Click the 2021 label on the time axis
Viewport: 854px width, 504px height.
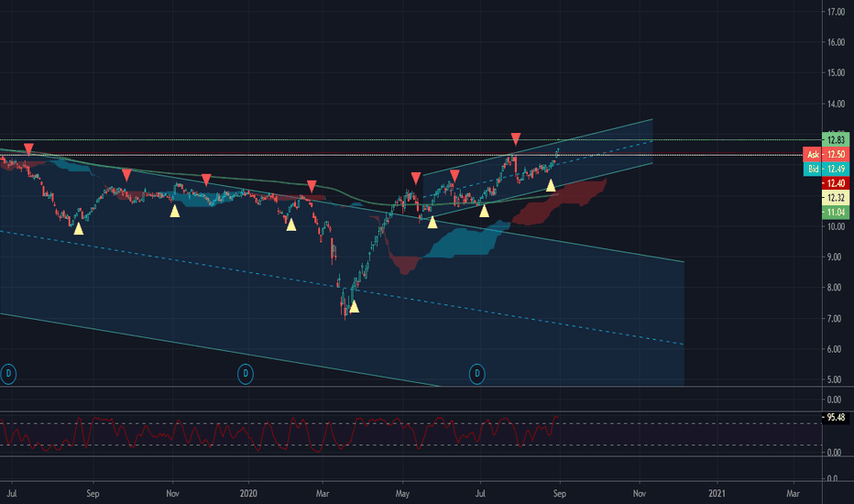point(717,493)
